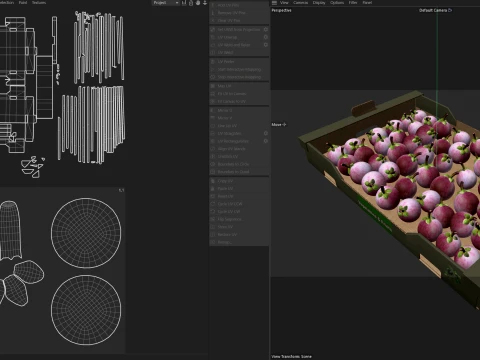Apply Mirror U to UVs
The height and width of the screenshot is (360, 480).
239,110
